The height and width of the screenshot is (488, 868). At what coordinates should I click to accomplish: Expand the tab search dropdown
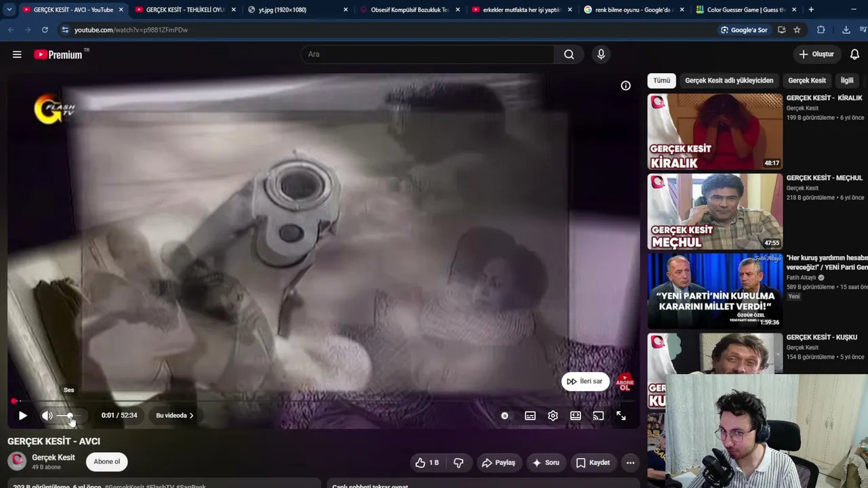[x=9, y=9]
